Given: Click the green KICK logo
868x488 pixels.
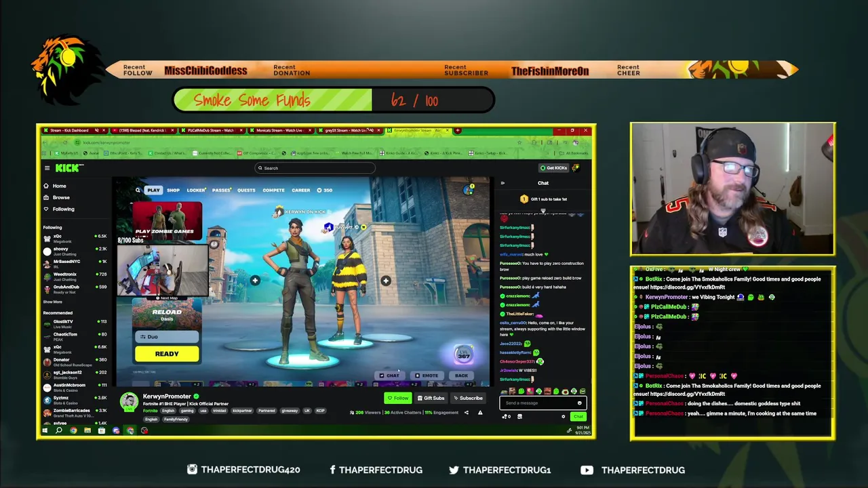Looking at the screenshot, I should (68, 168).
